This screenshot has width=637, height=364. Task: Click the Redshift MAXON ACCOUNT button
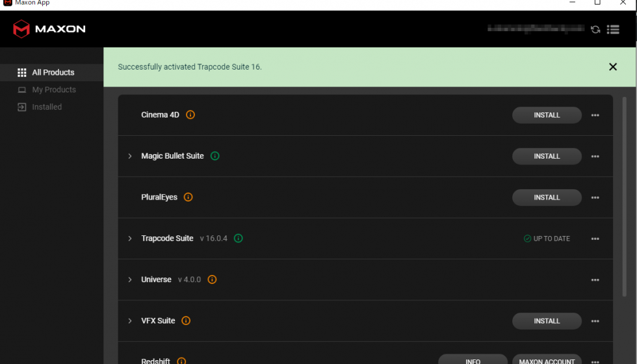coord(547,359)
